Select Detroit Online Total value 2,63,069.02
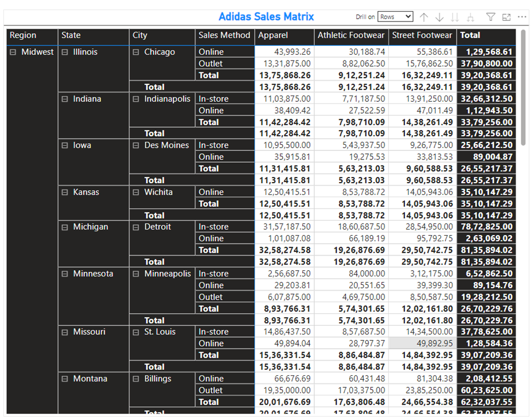Viewport: 531px width, 420px height. click(x=486, y=239)
